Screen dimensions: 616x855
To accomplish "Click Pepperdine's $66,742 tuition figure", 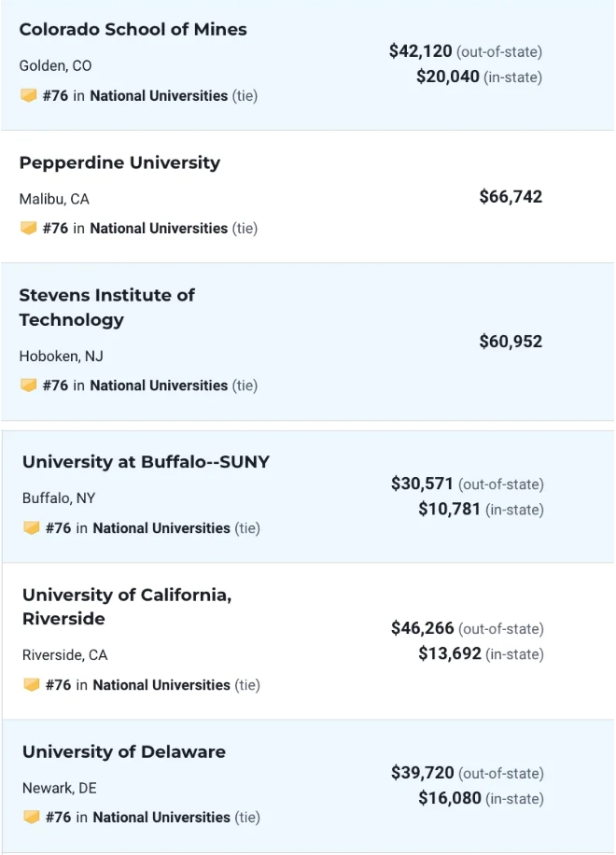I will (511, 196).
